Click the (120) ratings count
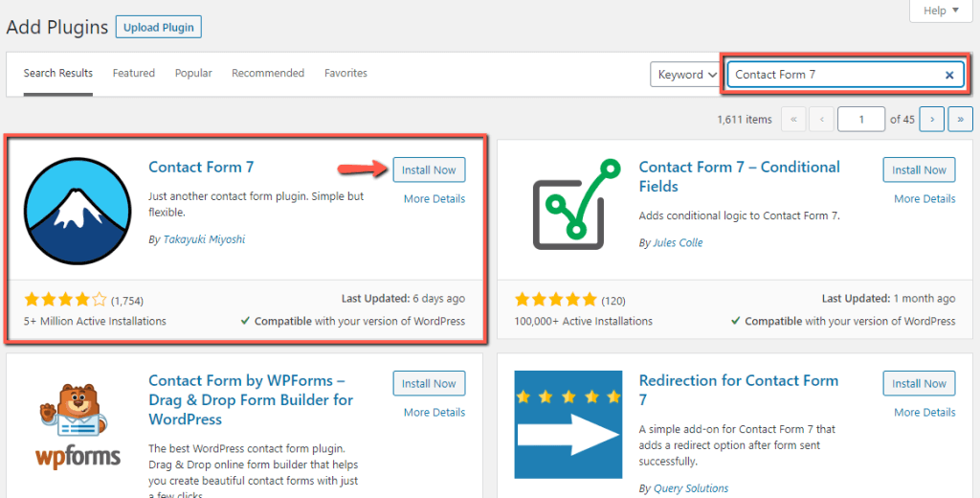980x498 pixels. click(x=613, y=301)
